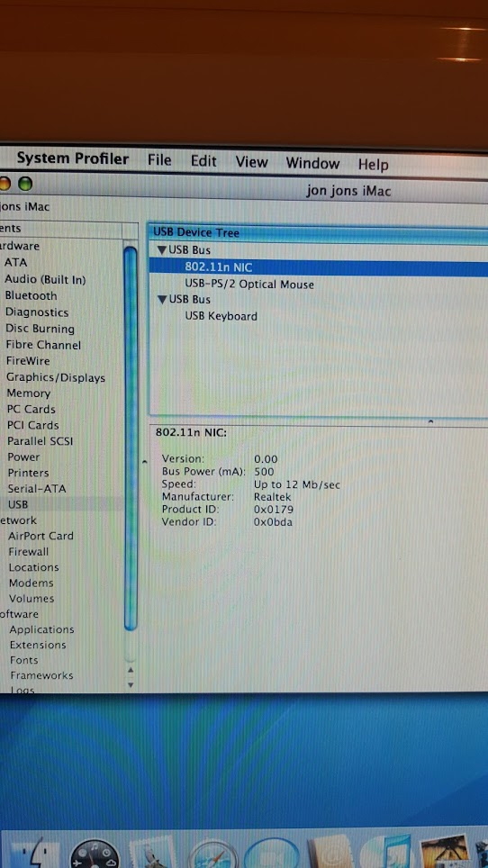
Task: Launch iTunes icon in Dock
Action: coord(387,853)
